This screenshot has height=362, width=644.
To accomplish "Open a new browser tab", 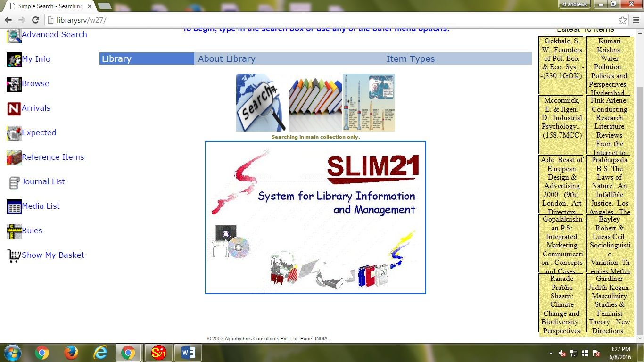I will coord(104,6).
